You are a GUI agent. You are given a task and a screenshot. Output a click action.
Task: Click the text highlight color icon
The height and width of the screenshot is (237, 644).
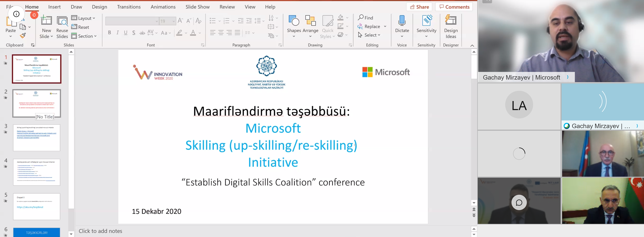179,33
